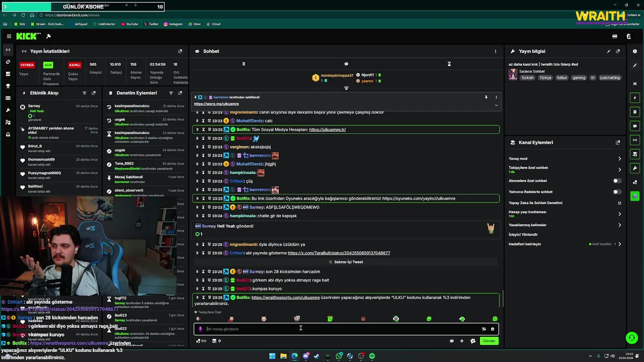This screenshot has height=362, width=644.
Task: Open the download tray icon in left sidebar
Action: (x=8, y=134)
